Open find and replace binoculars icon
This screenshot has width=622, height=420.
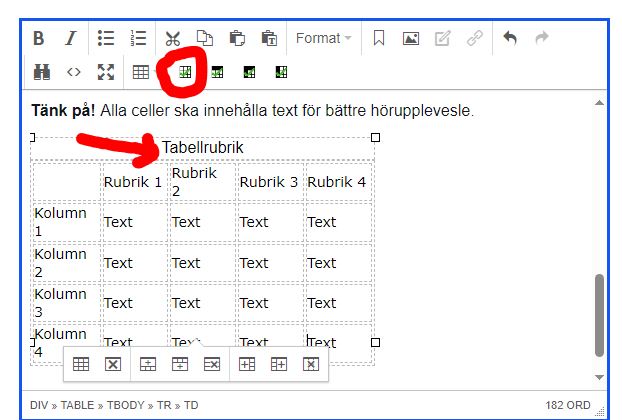tap(42, 72)
